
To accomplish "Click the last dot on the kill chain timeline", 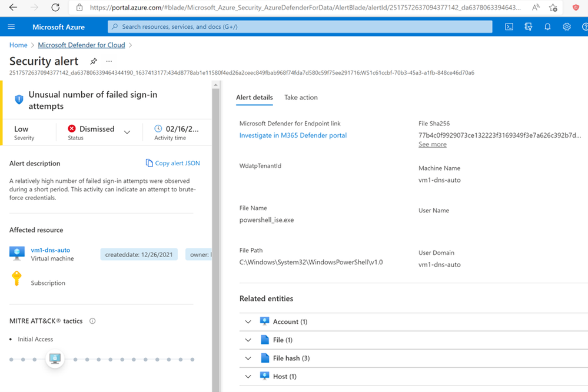I will [192, 360].
